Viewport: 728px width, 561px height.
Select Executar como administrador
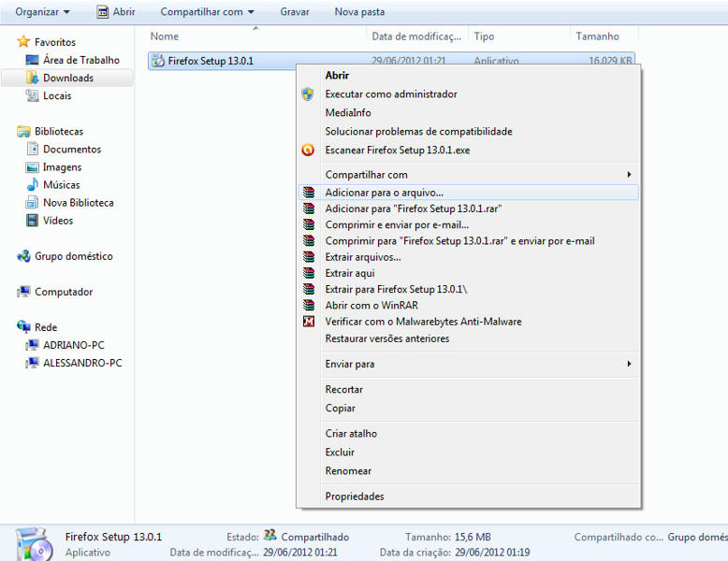click(470, 94)
